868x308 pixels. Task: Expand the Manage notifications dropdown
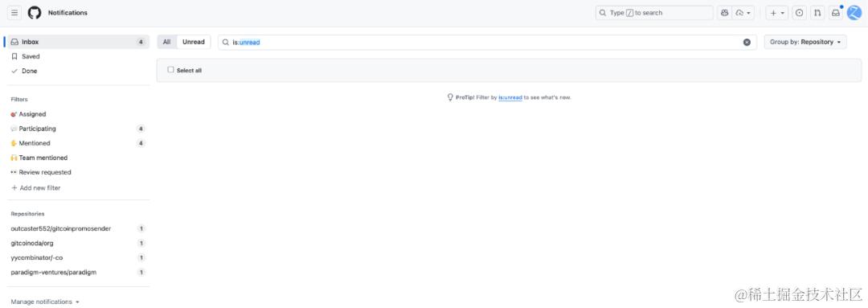coord(45,302)
